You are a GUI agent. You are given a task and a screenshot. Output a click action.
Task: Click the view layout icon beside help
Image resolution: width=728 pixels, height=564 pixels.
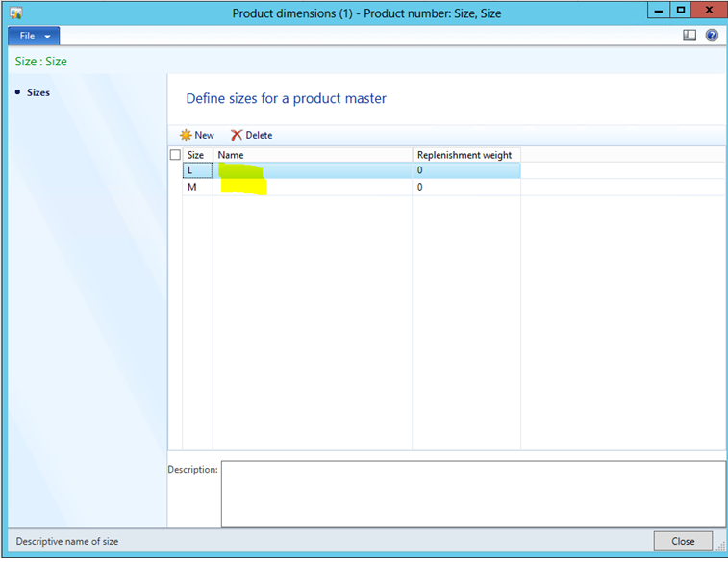690,36
